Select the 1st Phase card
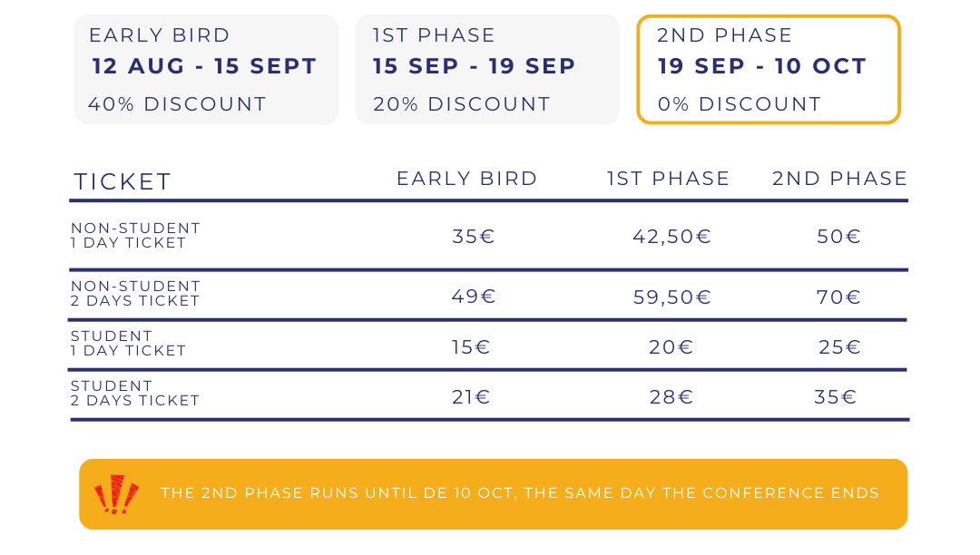 (487, 69)
